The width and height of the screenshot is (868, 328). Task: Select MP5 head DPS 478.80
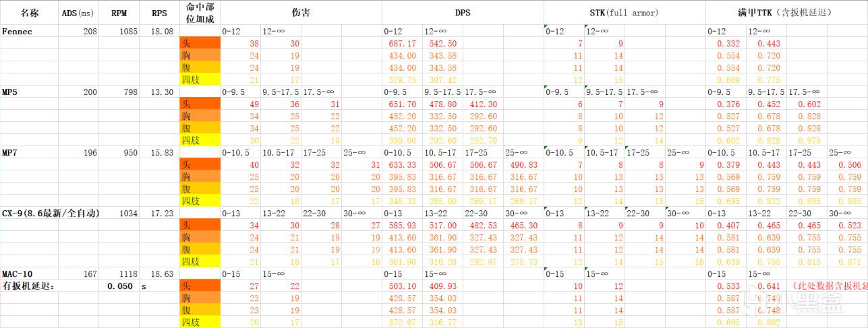click(x=443, y=104)
